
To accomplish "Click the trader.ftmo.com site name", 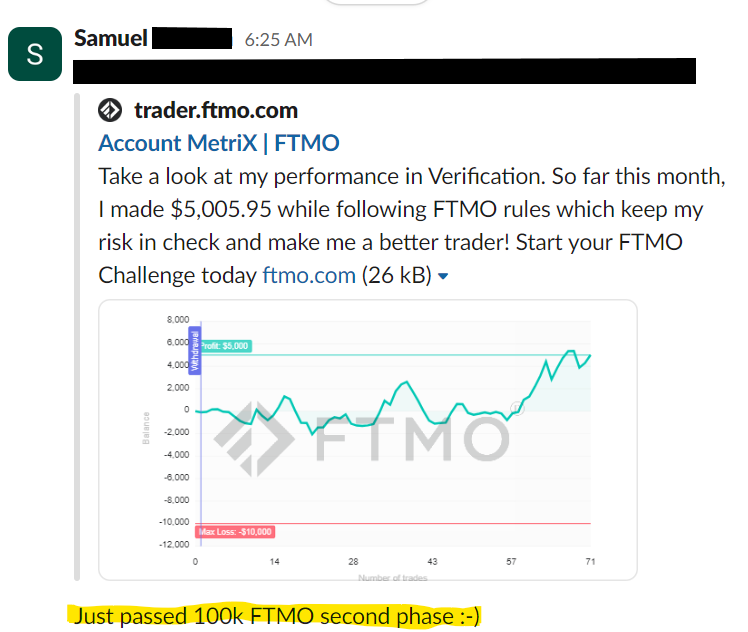I will (x=216, y=110).
